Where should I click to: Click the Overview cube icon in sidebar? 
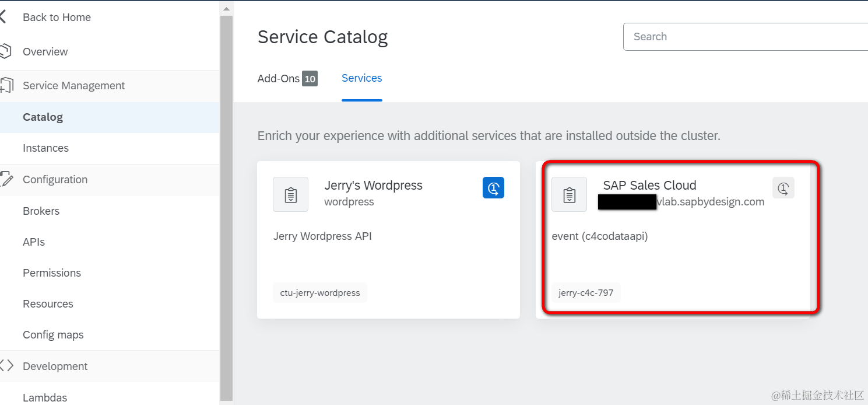click(5, 51)
